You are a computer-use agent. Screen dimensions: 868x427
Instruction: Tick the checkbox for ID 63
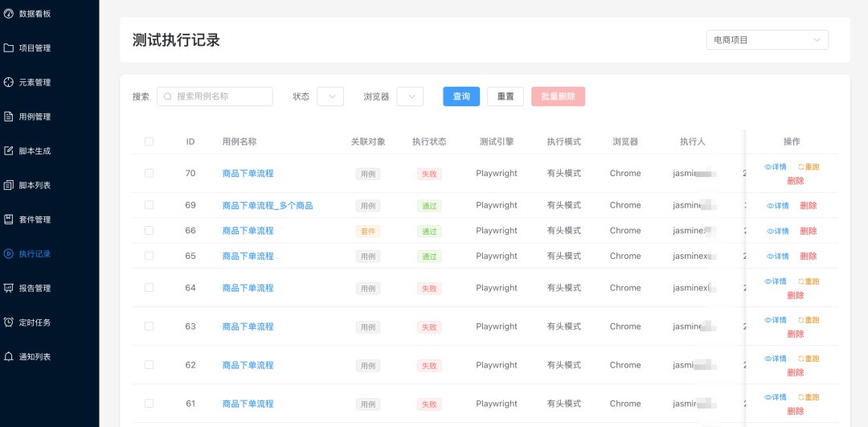pyautogui.click(x=149, y=326)
